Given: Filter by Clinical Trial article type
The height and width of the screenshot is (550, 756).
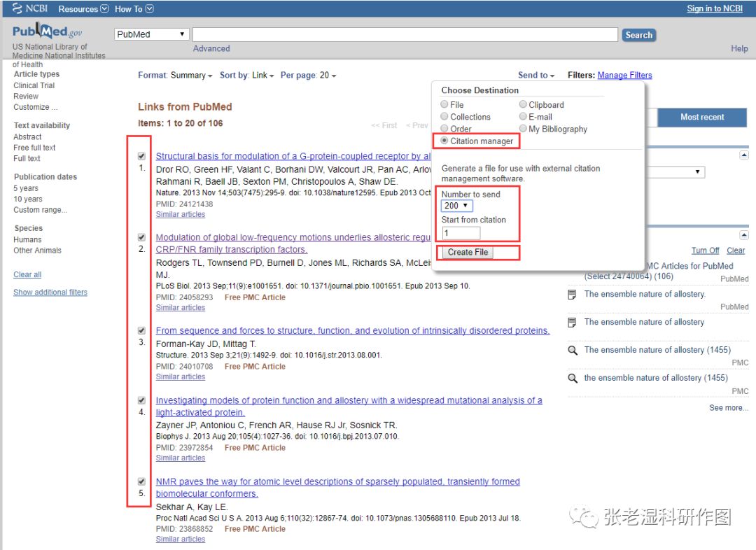Looking at the screenshot, I should coord(34,85).
